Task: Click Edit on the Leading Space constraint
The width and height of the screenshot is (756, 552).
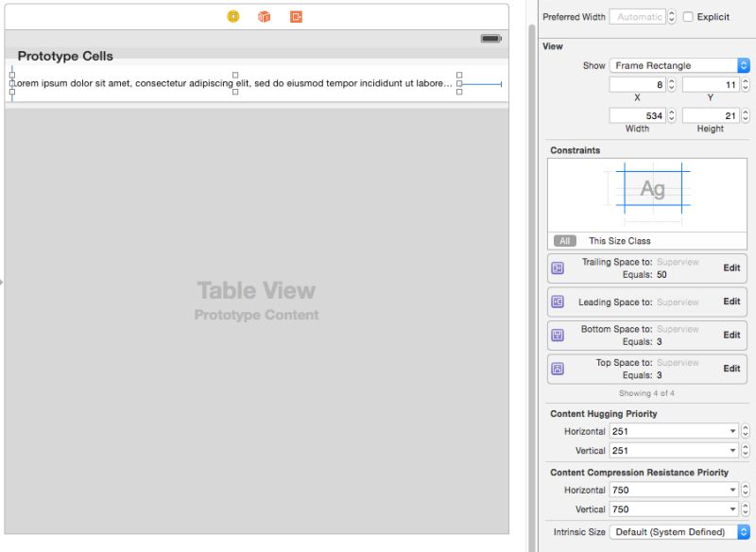Action: [730, 302]
